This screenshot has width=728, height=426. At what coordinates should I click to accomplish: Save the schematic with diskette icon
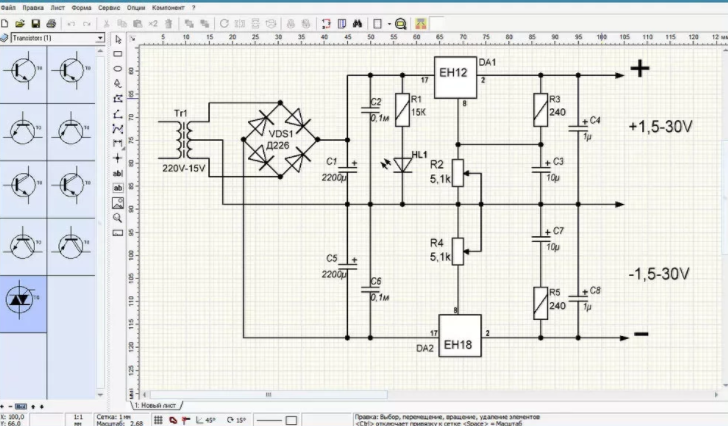coord(35,23)
